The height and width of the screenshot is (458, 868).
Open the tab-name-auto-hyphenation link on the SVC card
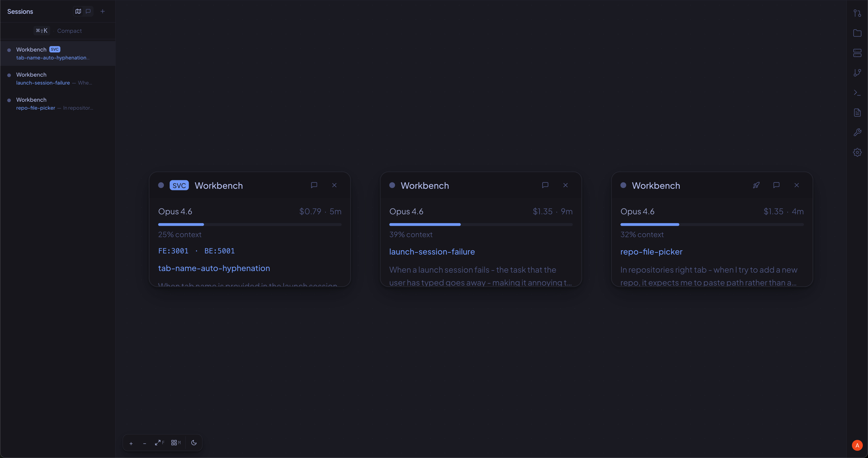[214, 268]
